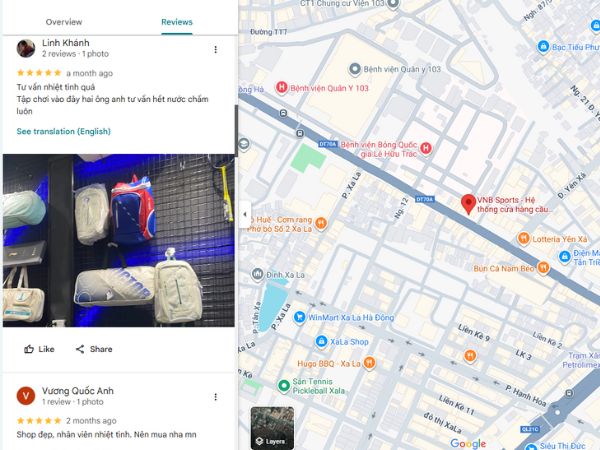Open the badminton bags review photo
This screenshot has height=450, width=600.
119,240
